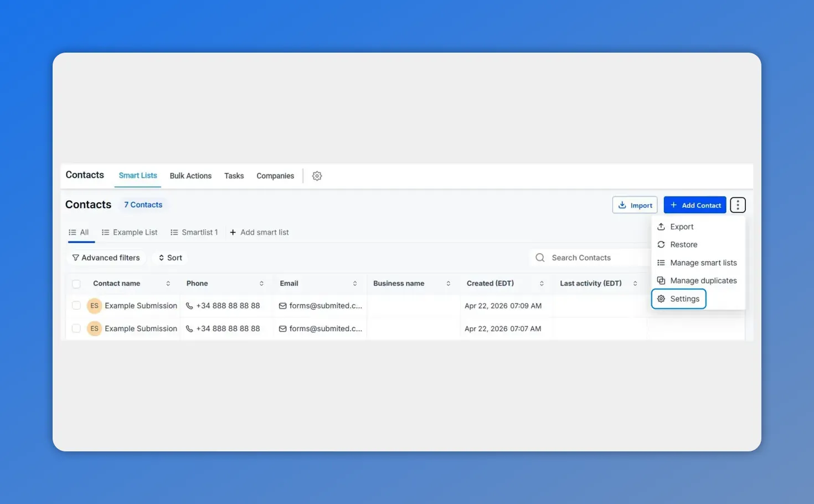814x504 pixels.
Task: Switch to the Companies tab
Action: click(275, 176)
